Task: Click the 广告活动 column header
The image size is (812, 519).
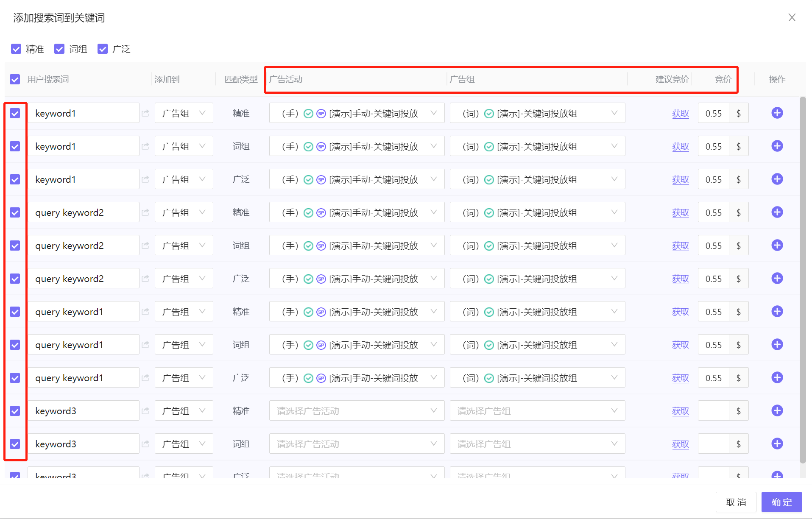Action: [x=286, y=79]
